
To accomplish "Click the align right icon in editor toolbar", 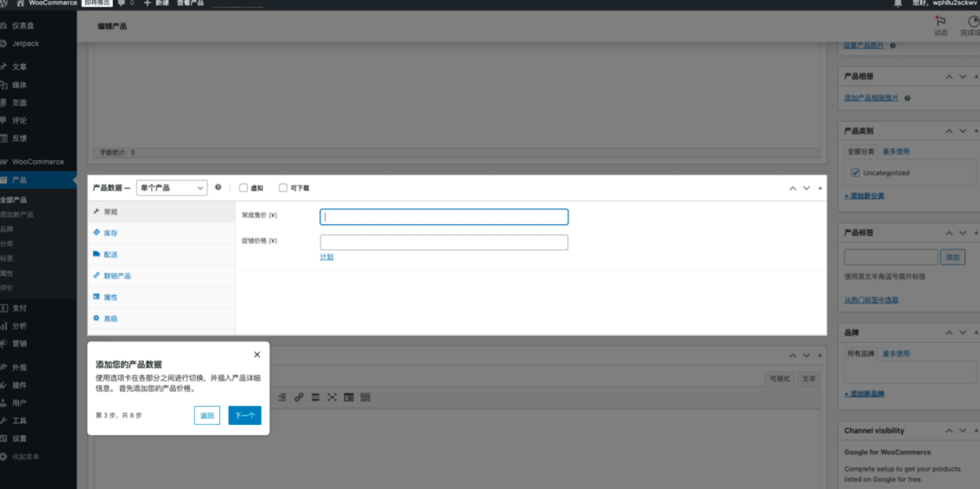I will (282, 397).
